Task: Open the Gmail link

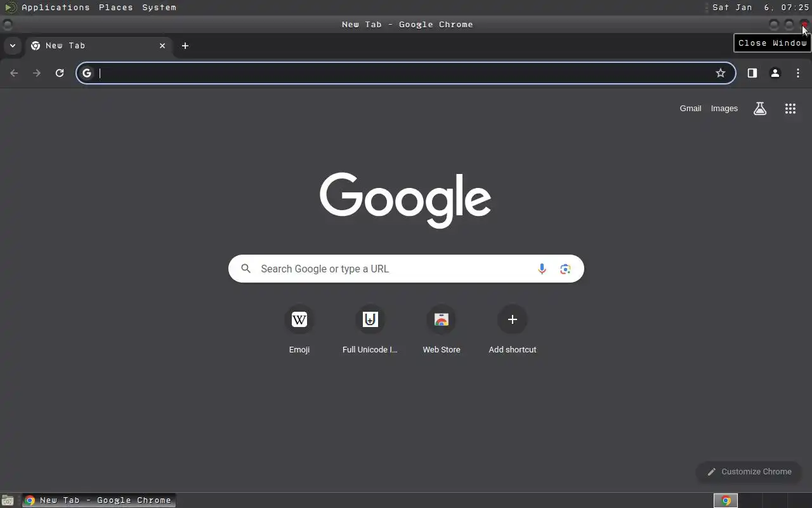Action: (x=690, y=109)
